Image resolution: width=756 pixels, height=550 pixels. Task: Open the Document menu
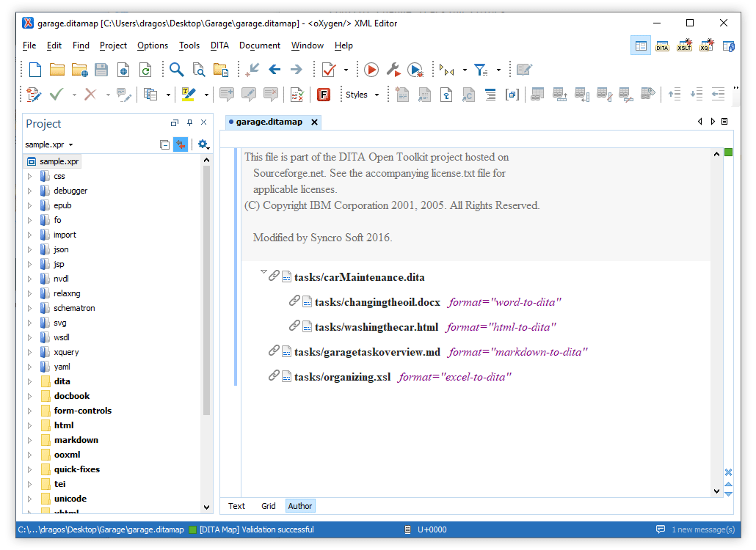click(259, 45)
